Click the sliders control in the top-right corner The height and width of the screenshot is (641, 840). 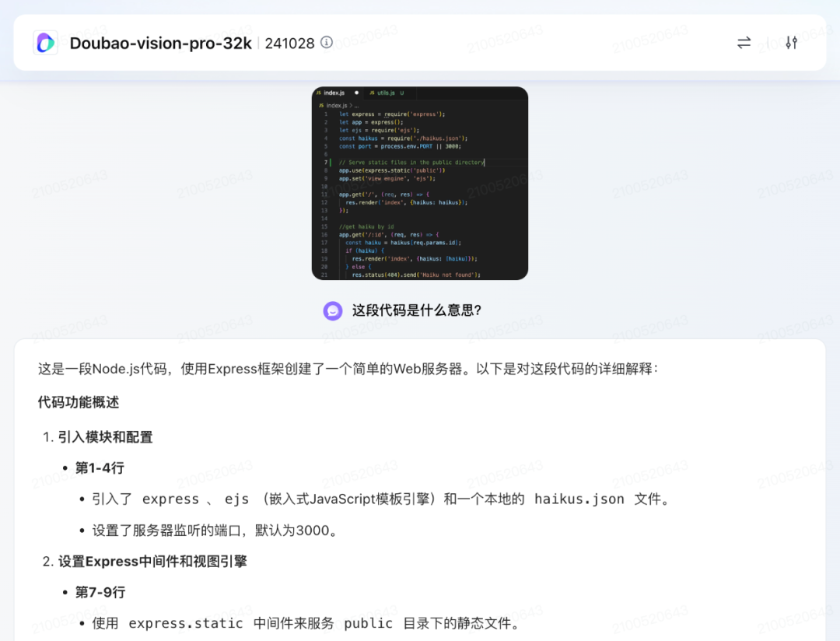click(x=791, y=43)
